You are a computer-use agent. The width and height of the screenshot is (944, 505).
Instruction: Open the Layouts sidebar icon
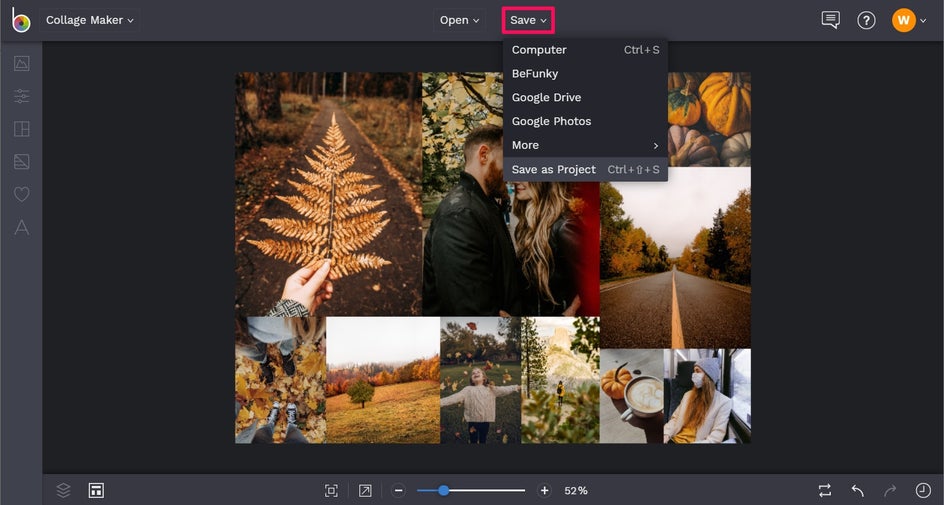coord(22,129)
